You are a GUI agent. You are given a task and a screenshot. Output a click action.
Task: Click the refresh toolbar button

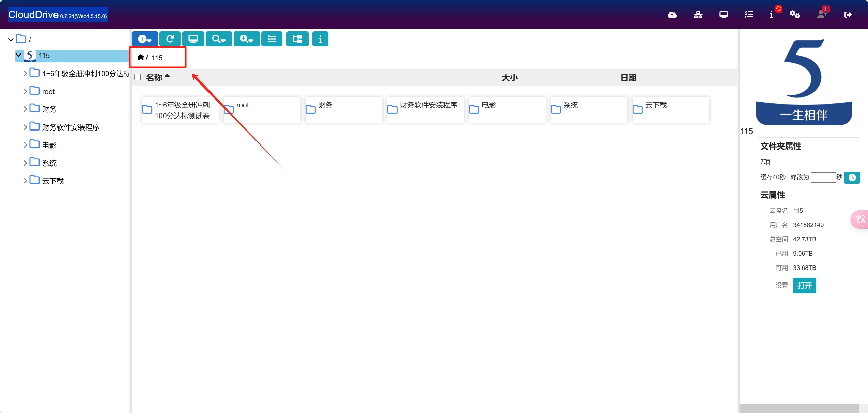(x=170, y=39)
